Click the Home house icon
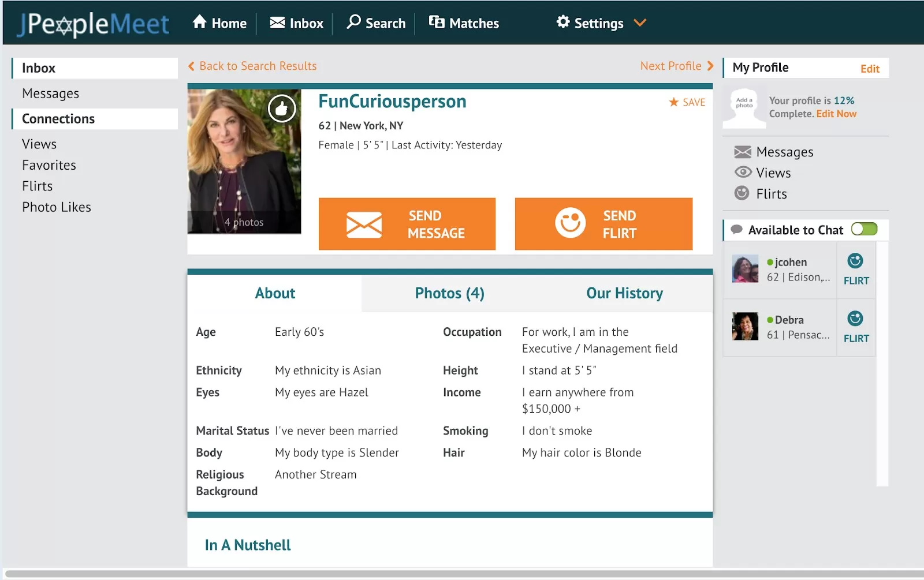 click(200, 23)
